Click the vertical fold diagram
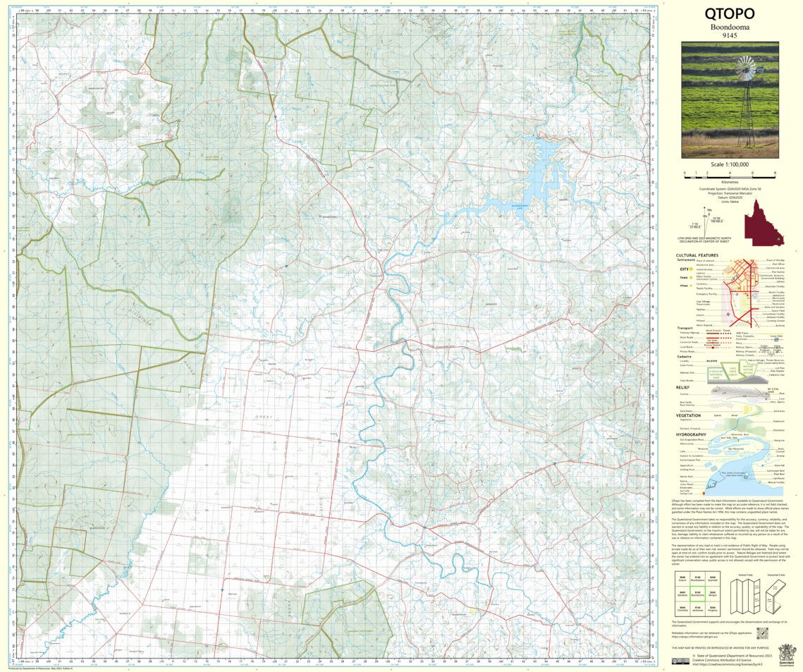The width and height of the screenshot is (803, 672). pyautogui.click(x=745, y=596)
